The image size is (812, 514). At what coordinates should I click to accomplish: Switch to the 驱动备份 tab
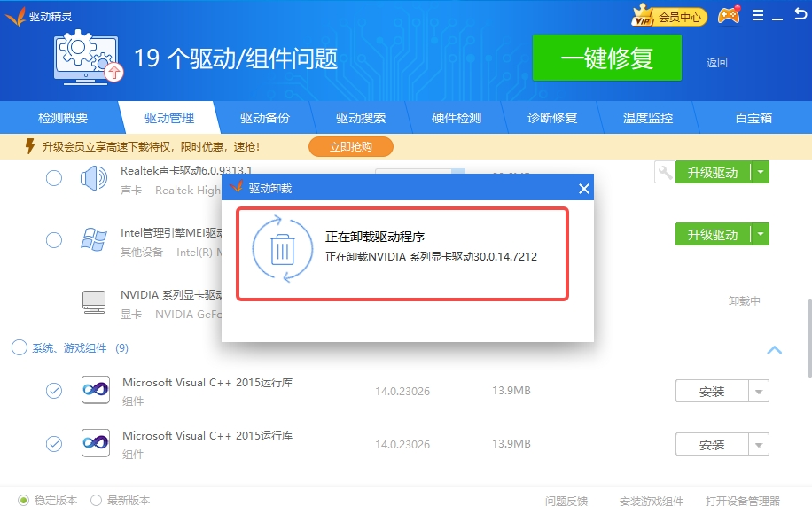click(264, 118)
